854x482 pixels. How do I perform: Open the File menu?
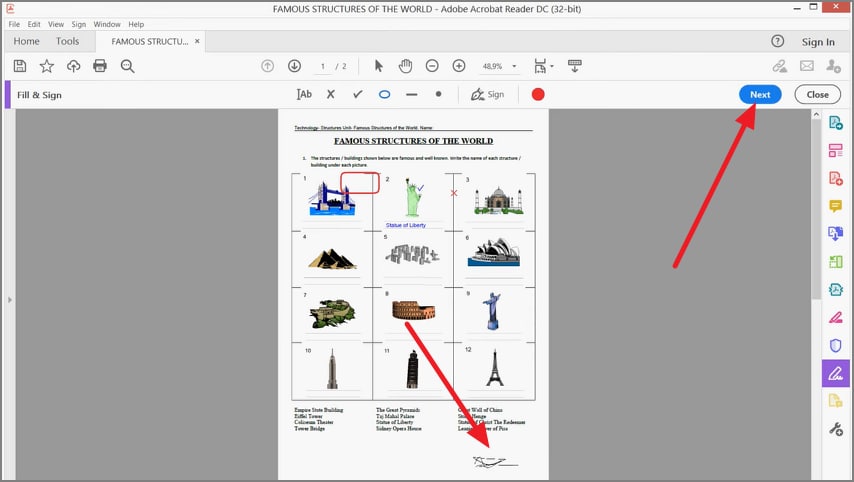point(14,24)
